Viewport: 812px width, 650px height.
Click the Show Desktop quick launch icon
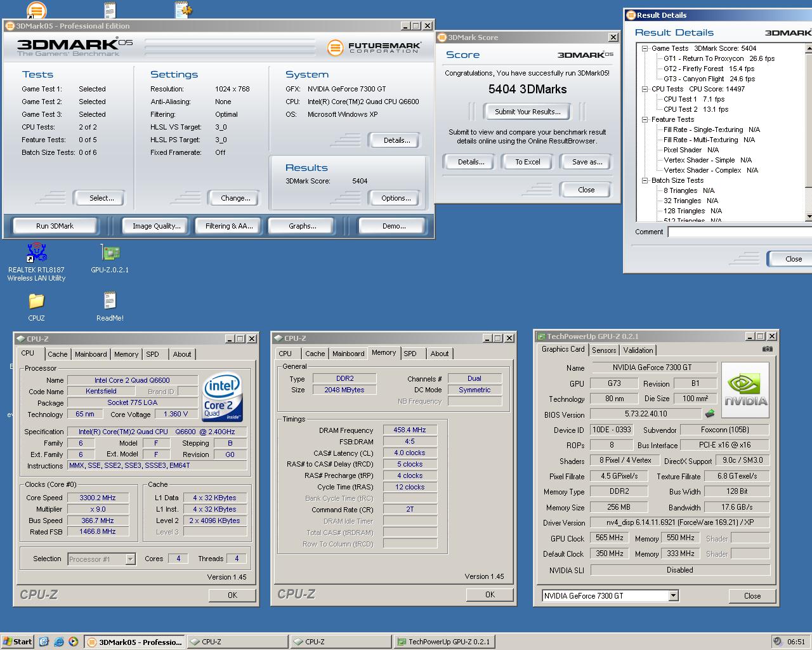(x=44, y=641)
